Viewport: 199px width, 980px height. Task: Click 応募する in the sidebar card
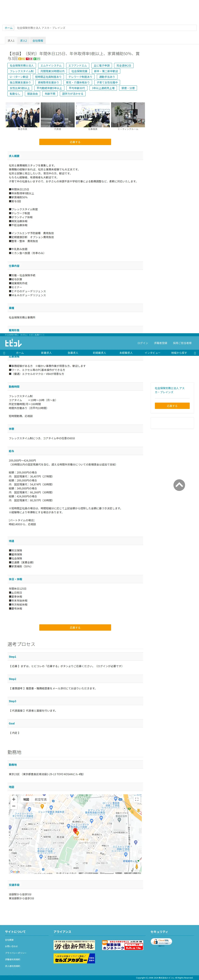[x=172, y=406]
